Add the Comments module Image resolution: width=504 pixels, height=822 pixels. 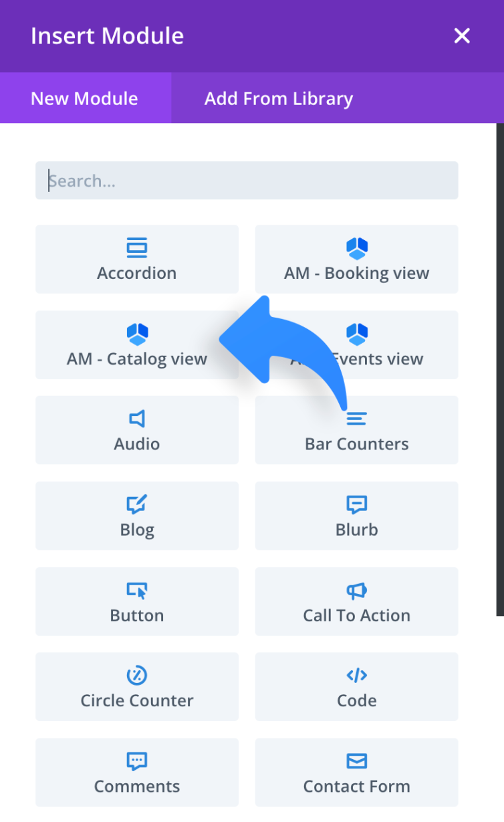(x=137, y=773)
